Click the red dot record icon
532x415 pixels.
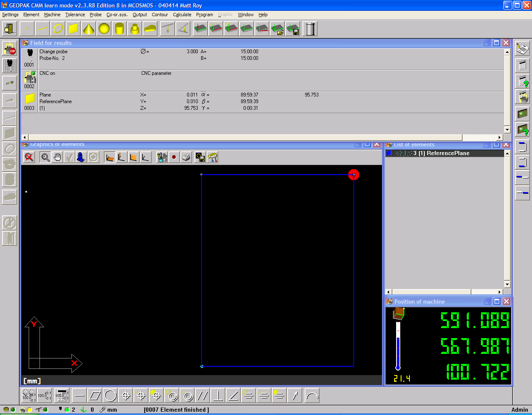pos(174,157)
